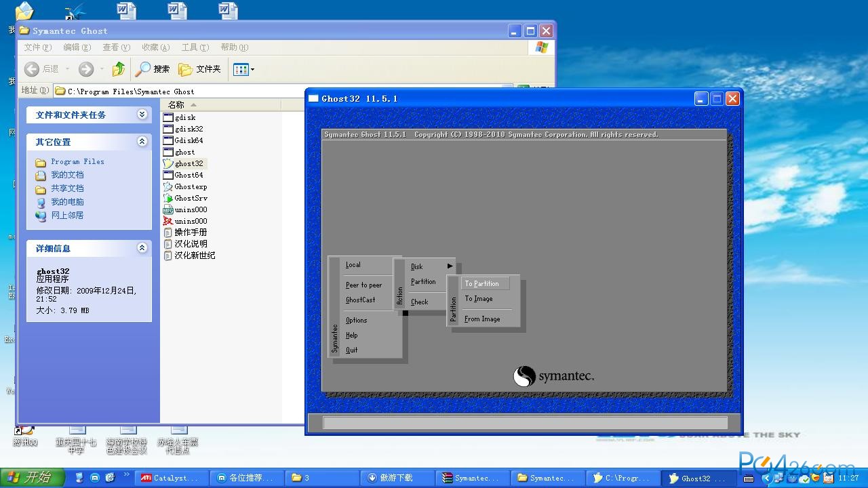Viewport: 868px width, 488px height.
Task: Select the gdisk file in the list
Action: pos(180,117)
